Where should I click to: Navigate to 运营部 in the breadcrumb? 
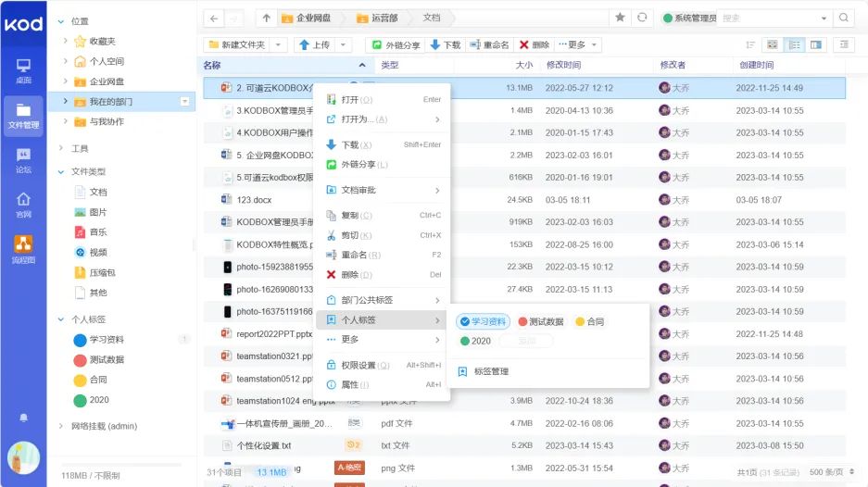[378, 19]
